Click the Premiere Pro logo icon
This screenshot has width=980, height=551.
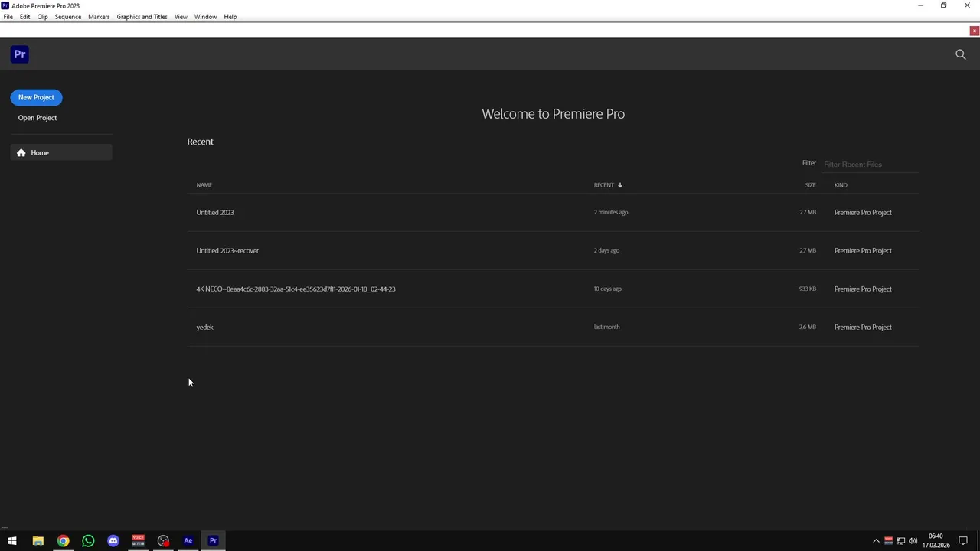(x=20, y=54)
